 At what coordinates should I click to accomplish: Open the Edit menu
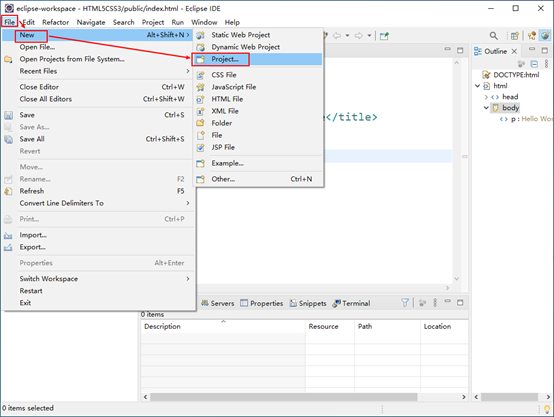click(29, 22)
